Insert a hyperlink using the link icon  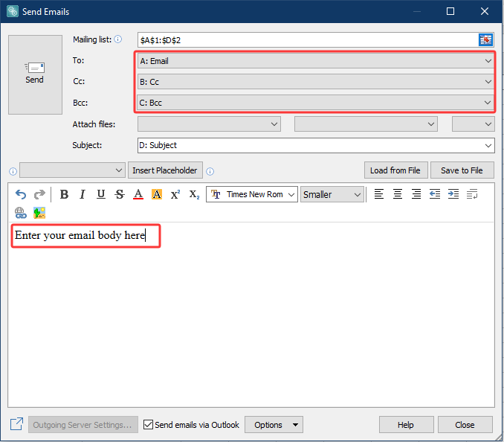[x=21, y=212]
